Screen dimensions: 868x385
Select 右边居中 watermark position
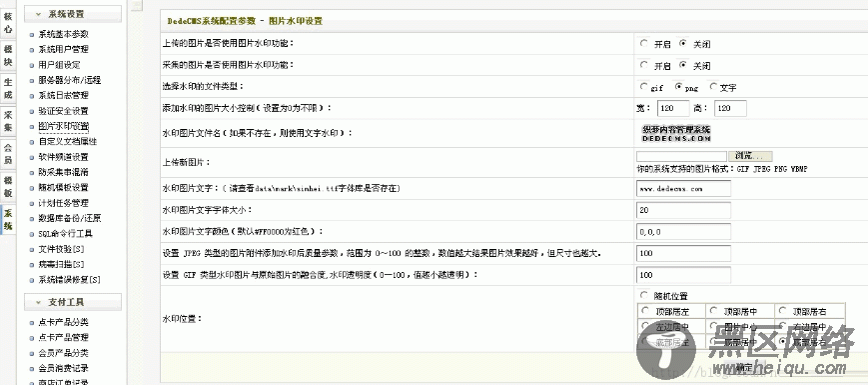[782, 326]
